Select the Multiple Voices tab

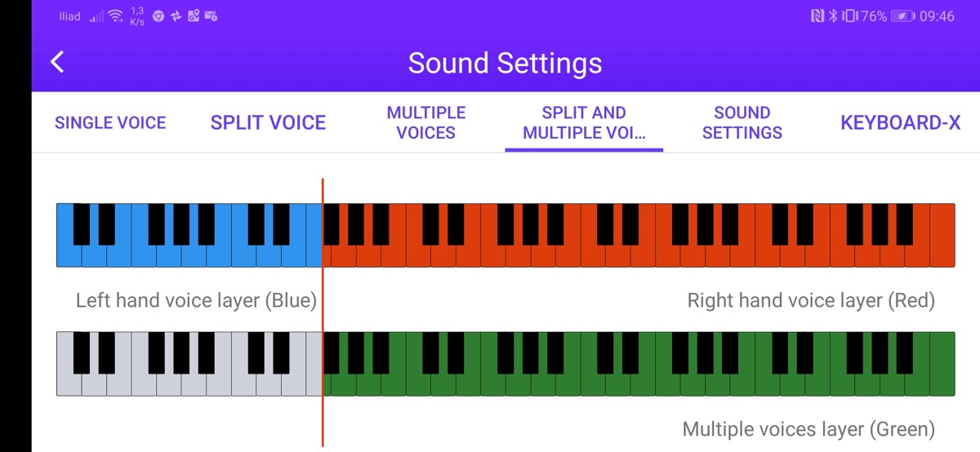(x=425, y=123)
